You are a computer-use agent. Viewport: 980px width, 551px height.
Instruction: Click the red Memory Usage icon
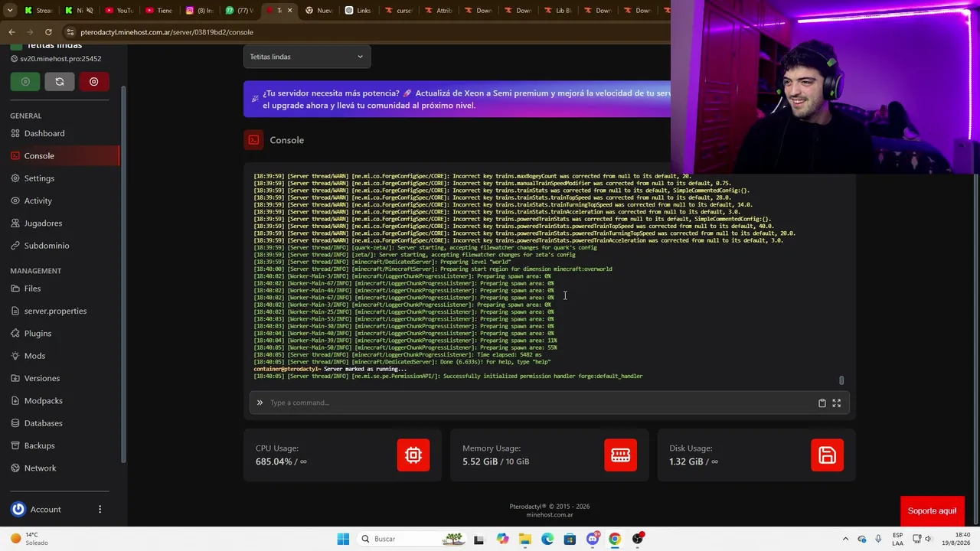(x=620, y=455)
